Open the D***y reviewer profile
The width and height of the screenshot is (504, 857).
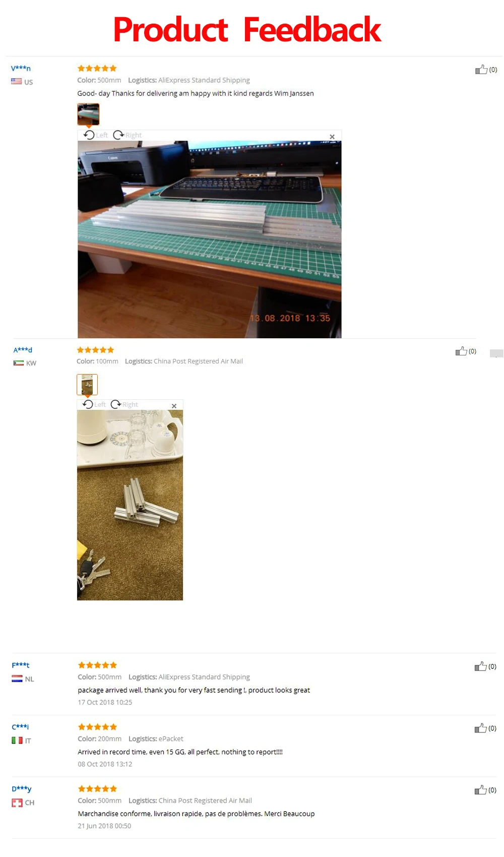point(22,788)
